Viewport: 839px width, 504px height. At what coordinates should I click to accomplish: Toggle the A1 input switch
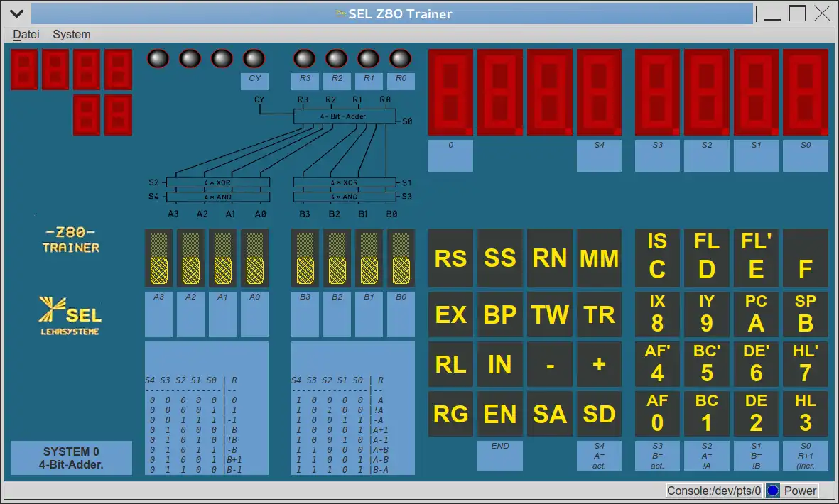[x=222, y=258]
